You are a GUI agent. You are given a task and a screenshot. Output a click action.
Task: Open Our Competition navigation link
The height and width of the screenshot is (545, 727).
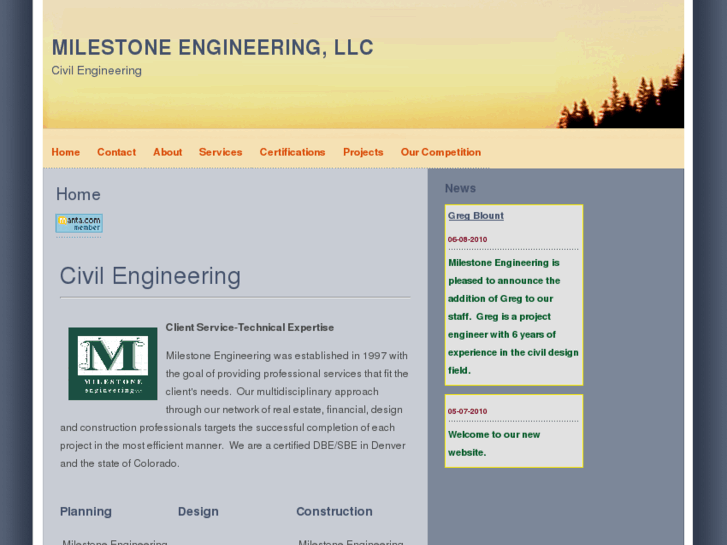pos(440,152)
